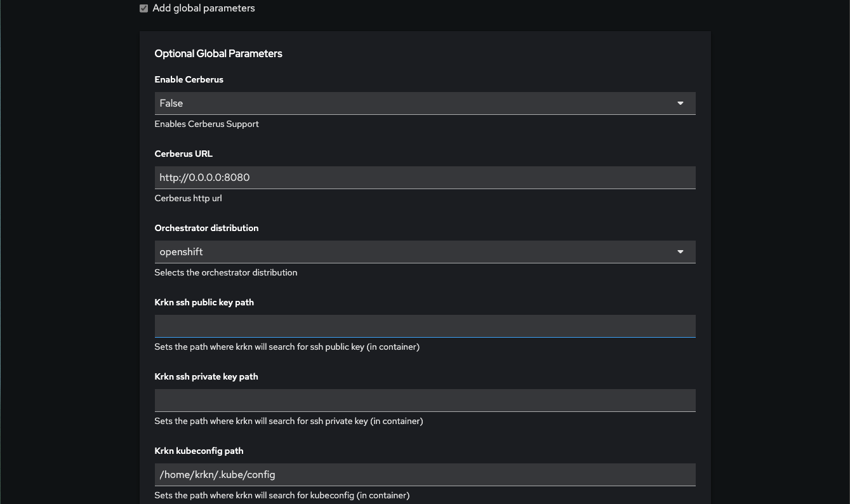Select the /home/krkn/.kube/config path text
The height and width of the screenshot is (504, 850).
coord(216,474)
